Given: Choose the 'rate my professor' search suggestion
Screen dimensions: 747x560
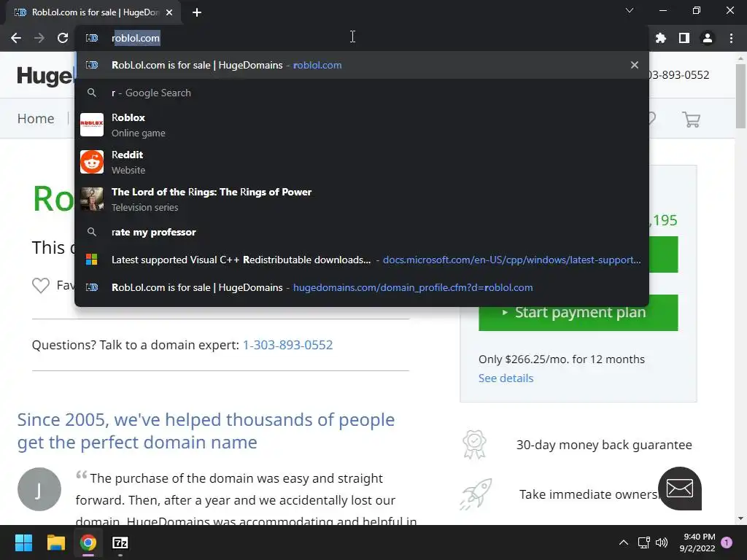Looking at the screenshot, I should pos(362,232).
